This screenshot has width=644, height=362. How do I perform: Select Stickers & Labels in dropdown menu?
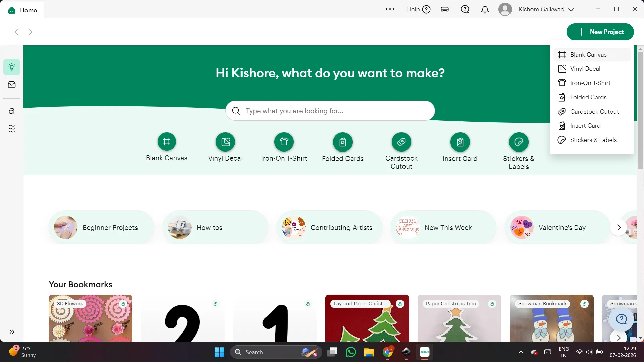click(x=593, y=140)
